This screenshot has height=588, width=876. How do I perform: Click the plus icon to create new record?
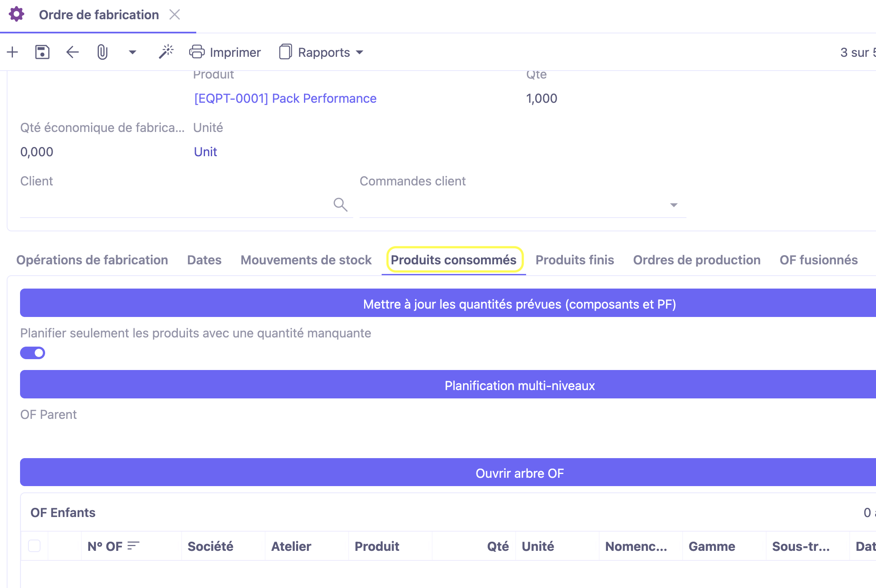click(13, 52)
